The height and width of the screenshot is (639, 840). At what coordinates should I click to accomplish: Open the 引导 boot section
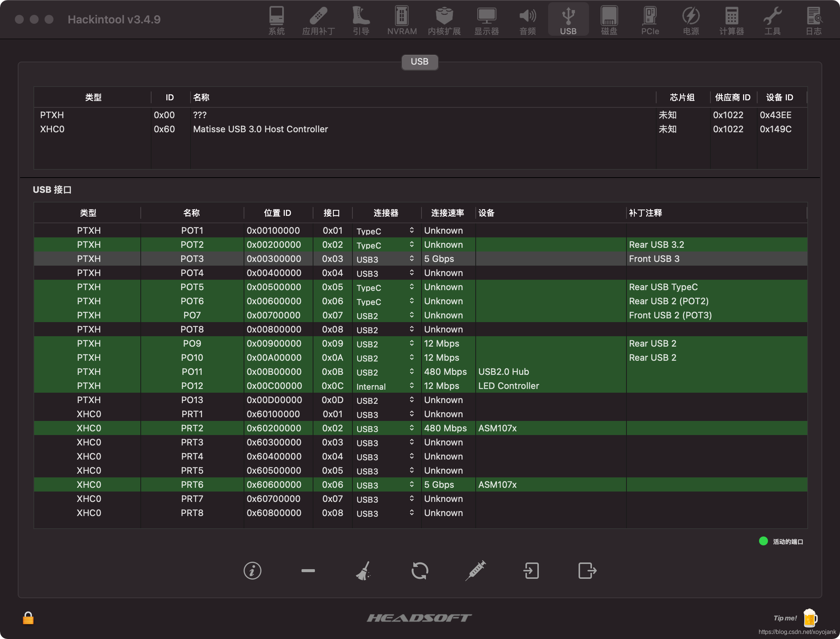click(361, 20)
